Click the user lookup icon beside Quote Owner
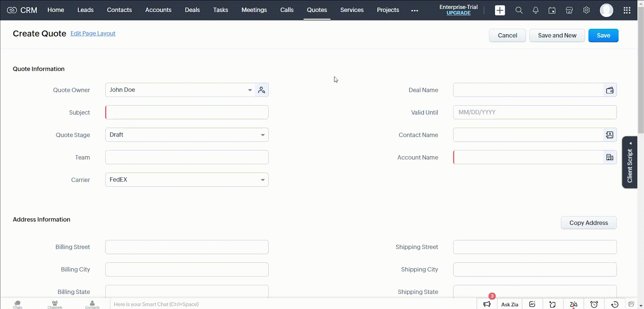This screenshot has height=309, width=644. [x=262, y=90]
